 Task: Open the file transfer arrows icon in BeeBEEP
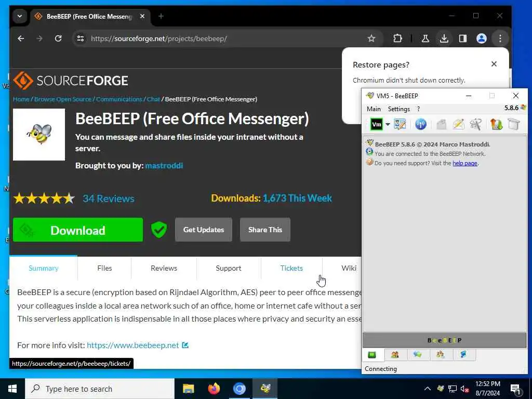click(496, 125)
